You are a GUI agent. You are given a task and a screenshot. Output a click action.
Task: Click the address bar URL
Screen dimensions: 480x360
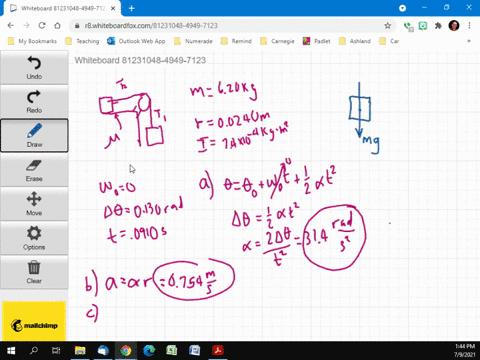point(151,26)
